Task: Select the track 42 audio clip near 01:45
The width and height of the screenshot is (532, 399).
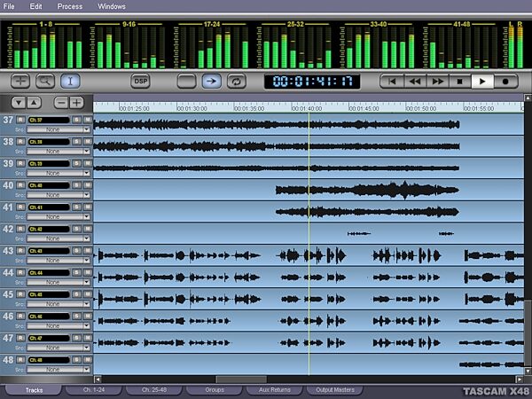Action: [359, 233]
